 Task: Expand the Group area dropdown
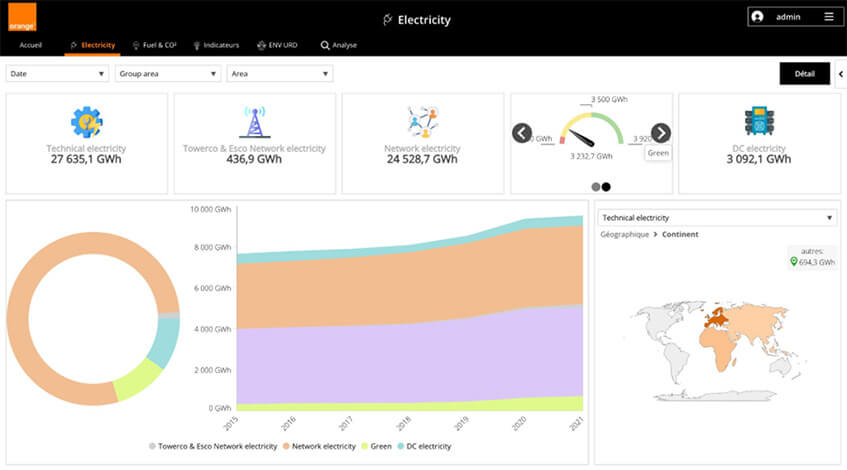coord(168,73)
